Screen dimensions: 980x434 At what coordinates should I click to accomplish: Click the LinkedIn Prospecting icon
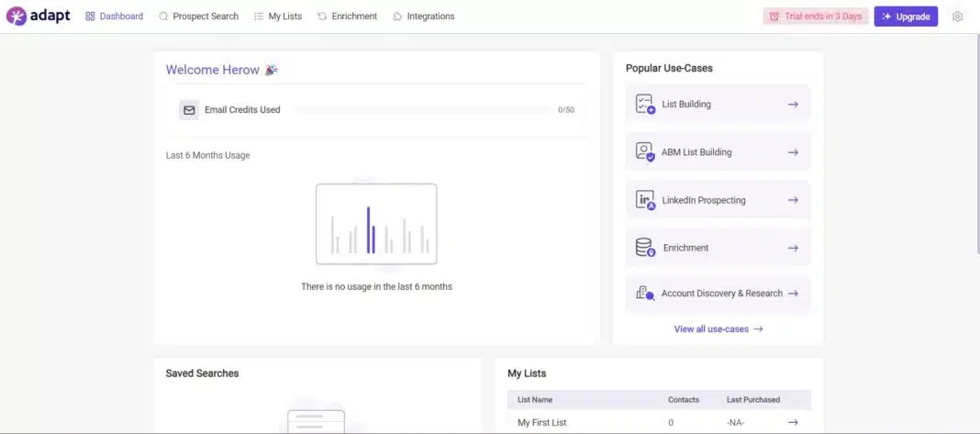click(645, 200)
